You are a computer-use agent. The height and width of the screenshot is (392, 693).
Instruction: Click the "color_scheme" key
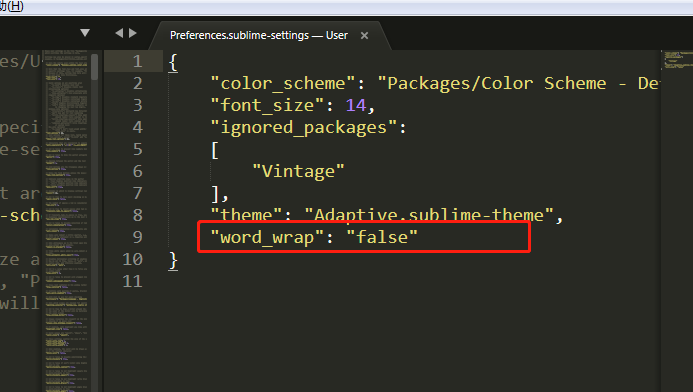[x=283, y=84]
